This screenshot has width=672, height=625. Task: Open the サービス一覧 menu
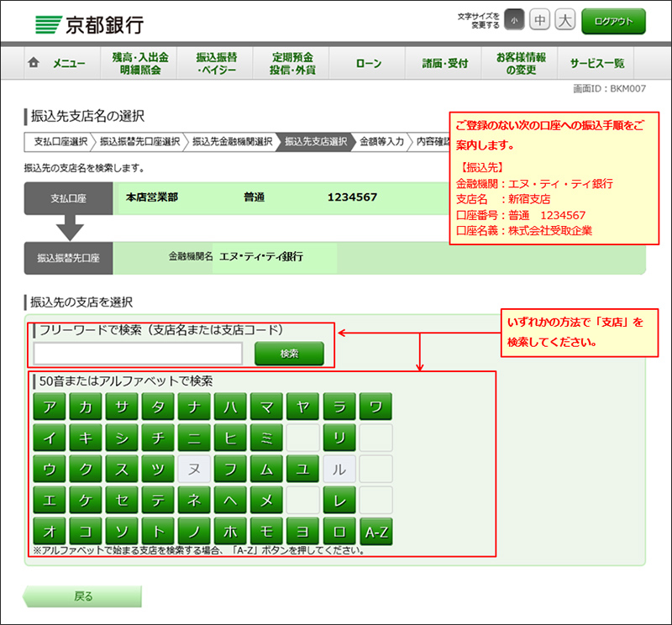tap(596, 64)
